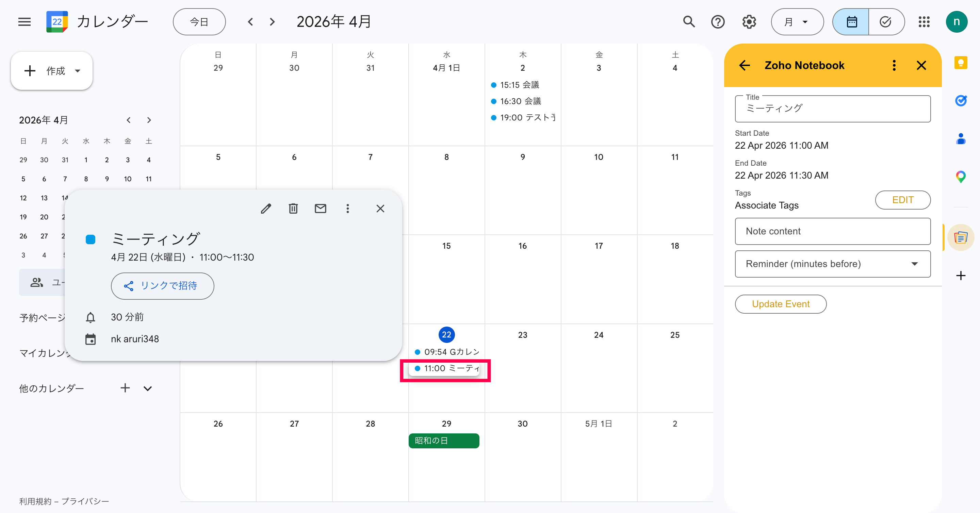The width and height of the screenshot is (980, 513).
Task: Click the blue event color square
Action: pos(91,239)
